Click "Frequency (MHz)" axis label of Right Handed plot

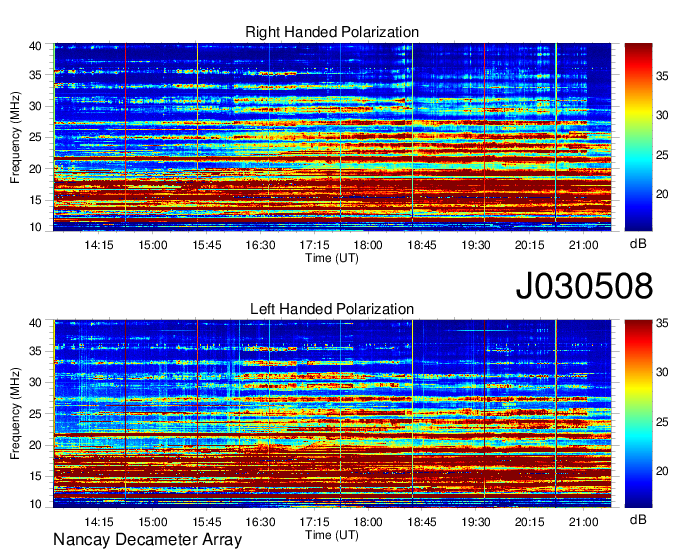15,137
